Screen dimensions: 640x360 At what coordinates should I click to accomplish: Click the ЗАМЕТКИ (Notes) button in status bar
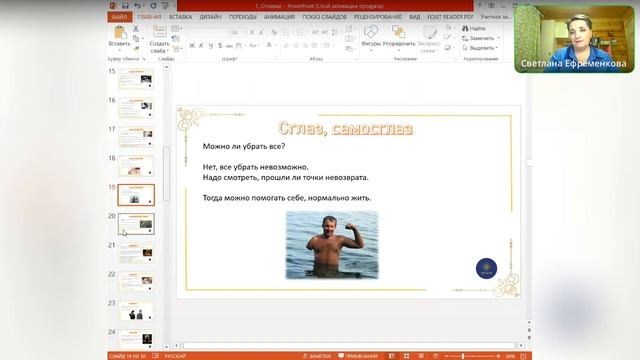coord(317,356)
